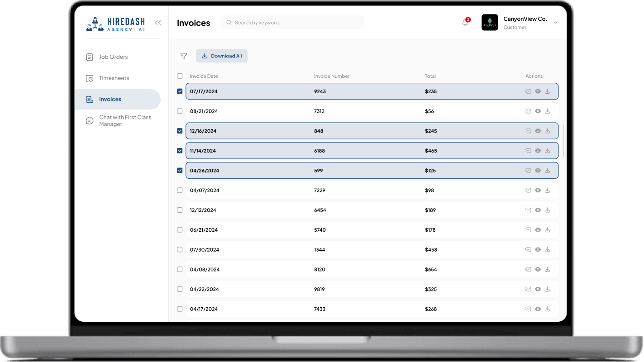
Task: View invoice 5740 with the eye icon
Action: [x=538, y=230]
